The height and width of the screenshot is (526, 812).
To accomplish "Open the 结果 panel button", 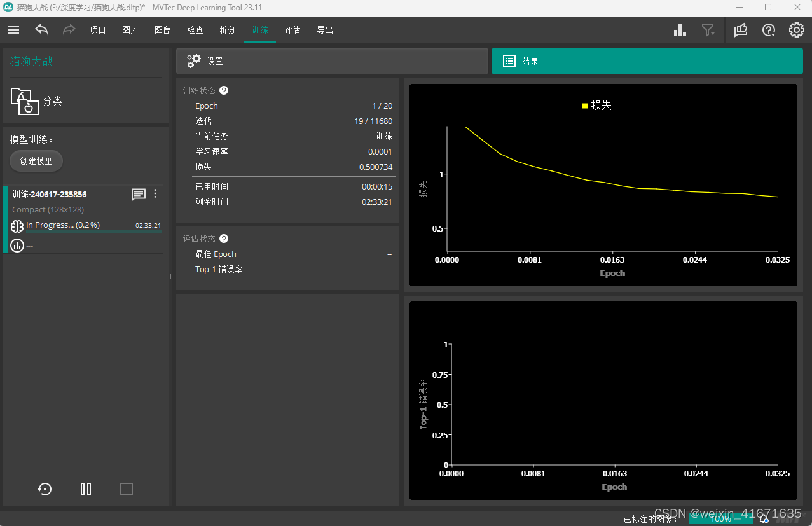I will (x=647, y=61).
